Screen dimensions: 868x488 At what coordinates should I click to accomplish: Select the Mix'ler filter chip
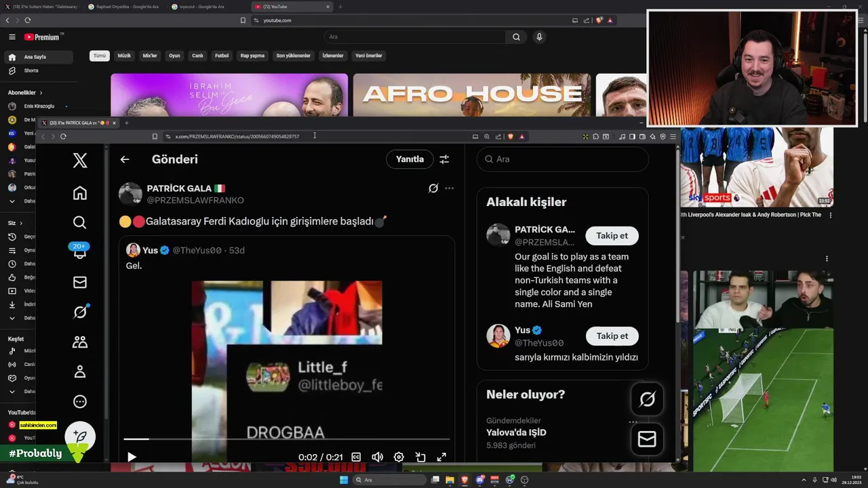click(150, 56)
